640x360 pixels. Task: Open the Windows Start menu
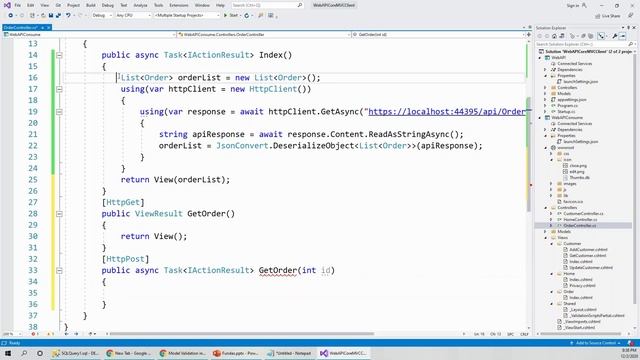coord(8,353)
